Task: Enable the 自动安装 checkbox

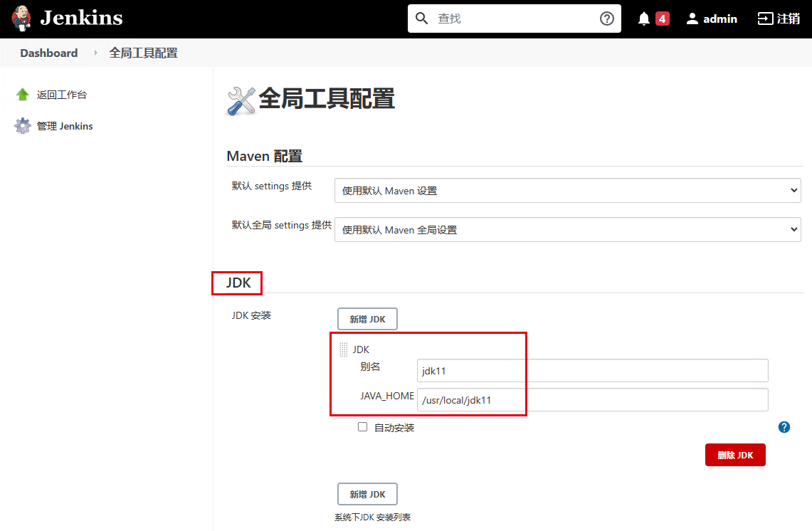Action: tap(362, 427)
